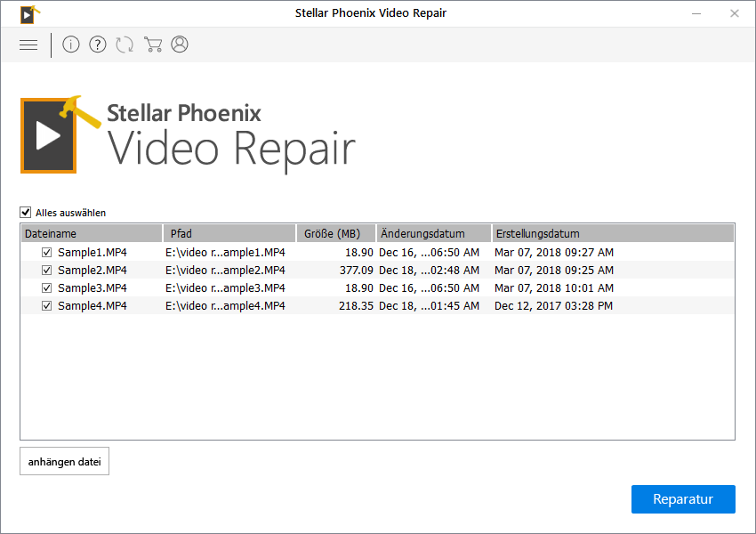This screenshot has width=756, height=534.
Task: Click Dec 18, ...01:45 AM modification date
Action: pos(429,306)
